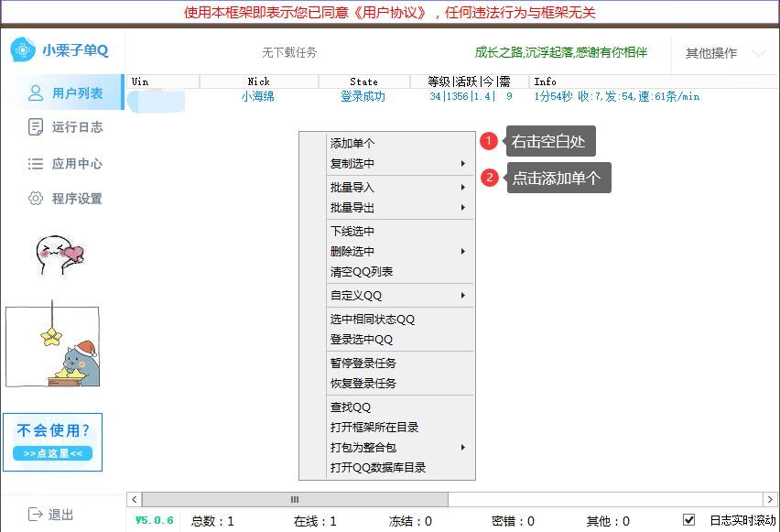
Task: Click the 小栗子单Q logo icon
Action: coord(22,49)
